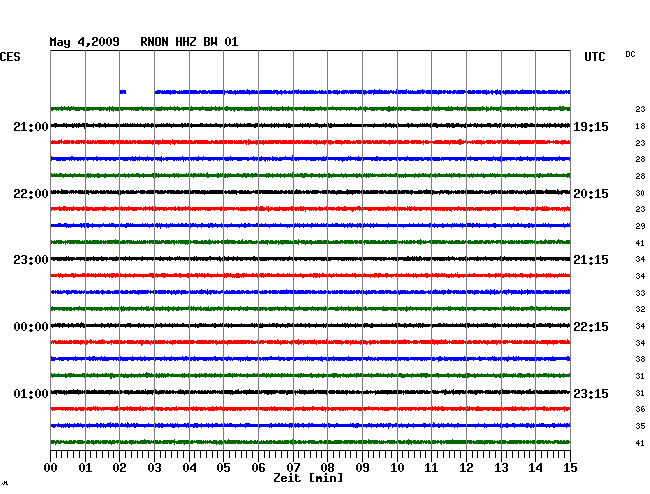Click the 22:15 UTC time label
Image resolution: width=650 pixels, height=494 pixels.
pos(591,327)
